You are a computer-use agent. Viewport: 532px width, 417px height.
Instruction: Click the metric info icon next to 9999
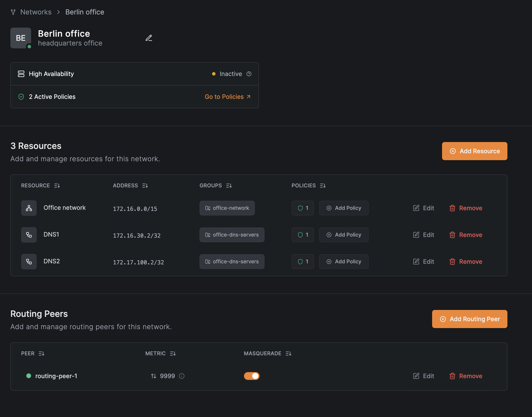click(x=182, y=376)
